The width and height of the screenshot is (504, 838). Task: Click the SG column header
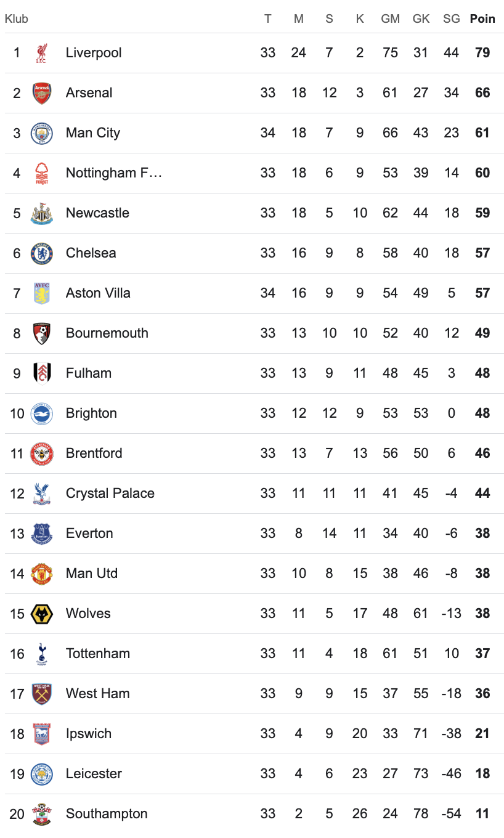click(452, 18)
